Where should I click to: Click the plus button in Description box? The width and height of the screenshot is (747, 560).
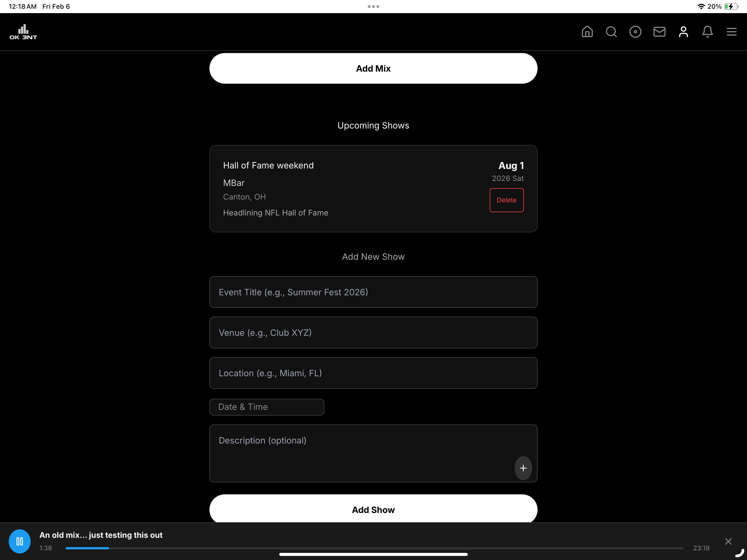pyautogui.click(x=523, y=468)
